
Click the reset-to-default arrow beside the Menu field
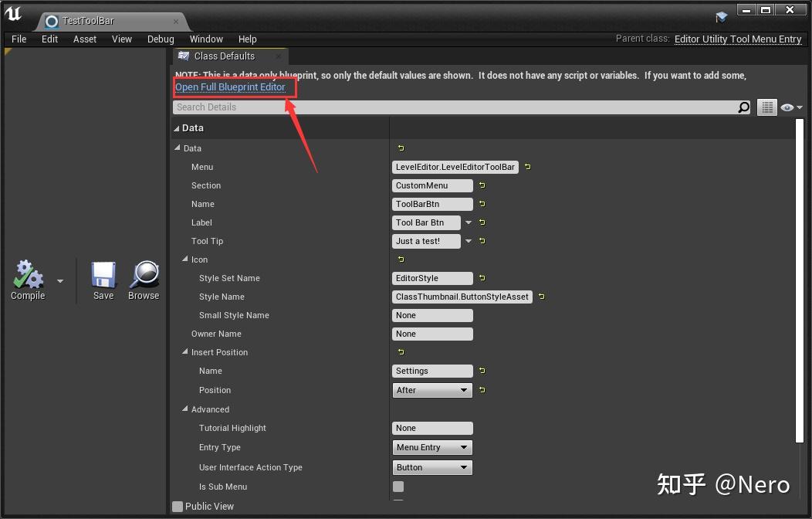coord(527,167)
